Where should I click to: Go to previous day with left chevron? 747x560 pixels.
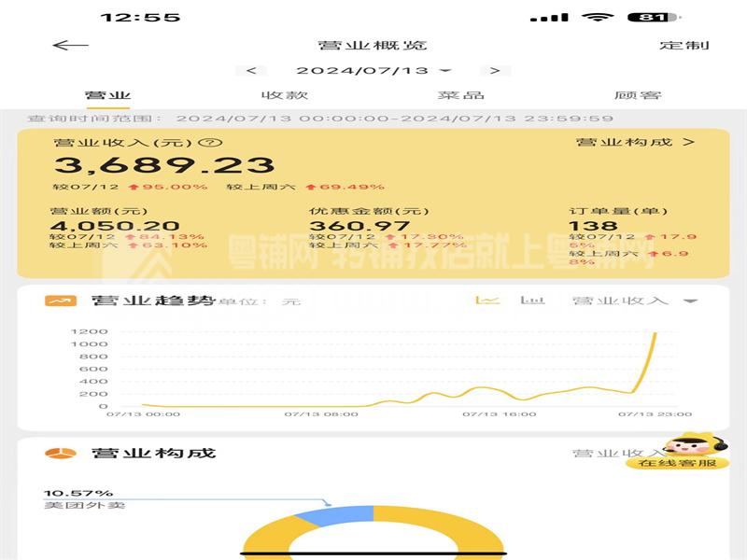click(x=251, y=71)
